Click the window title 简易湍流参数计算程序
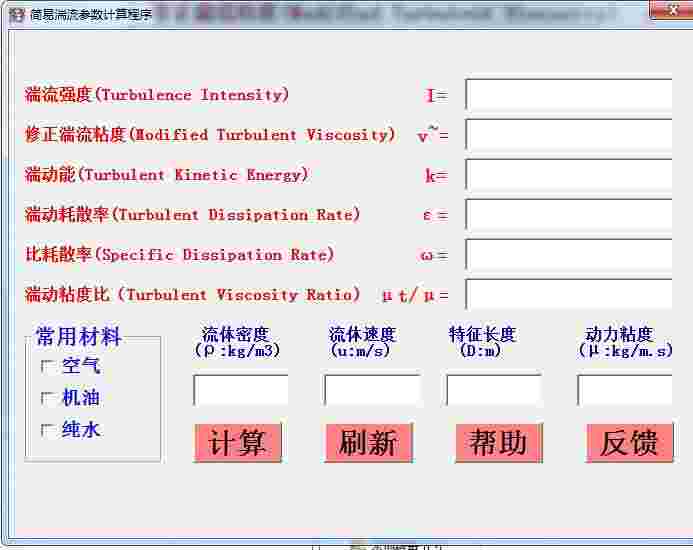Screen dimensions: 693x550 (x=91, y=15)
